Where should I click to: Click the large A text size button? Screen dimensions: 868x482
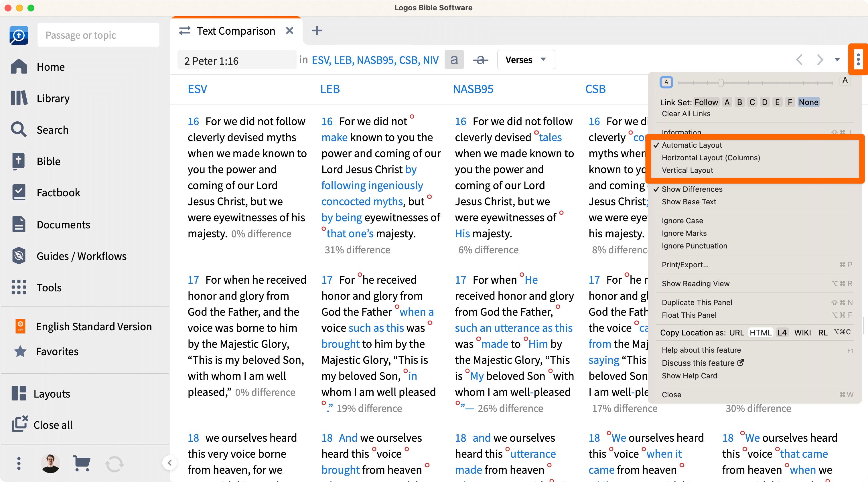point(845,81)
